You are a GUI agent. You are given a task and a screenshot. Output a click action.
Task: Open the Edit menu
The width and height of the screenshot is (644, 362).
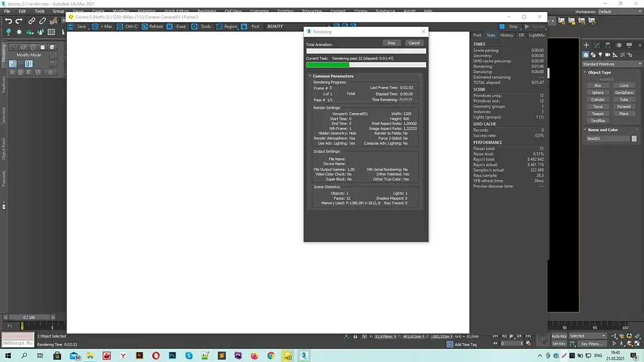point(22,11)
